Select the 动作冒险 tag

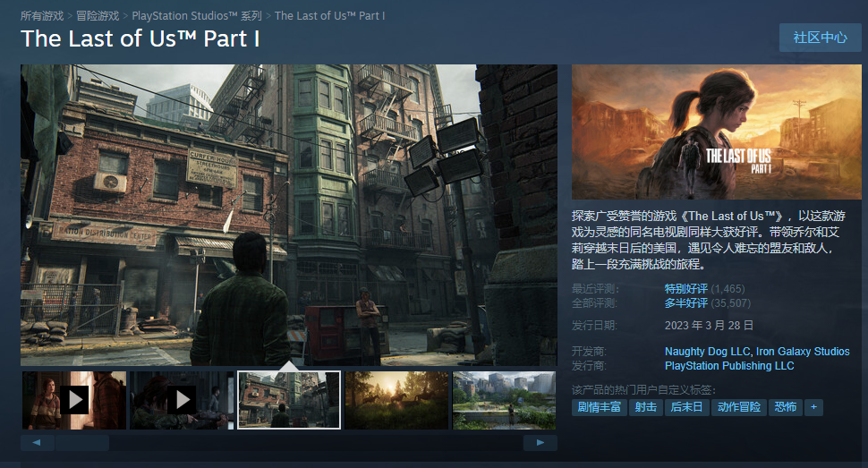[739, 407]
